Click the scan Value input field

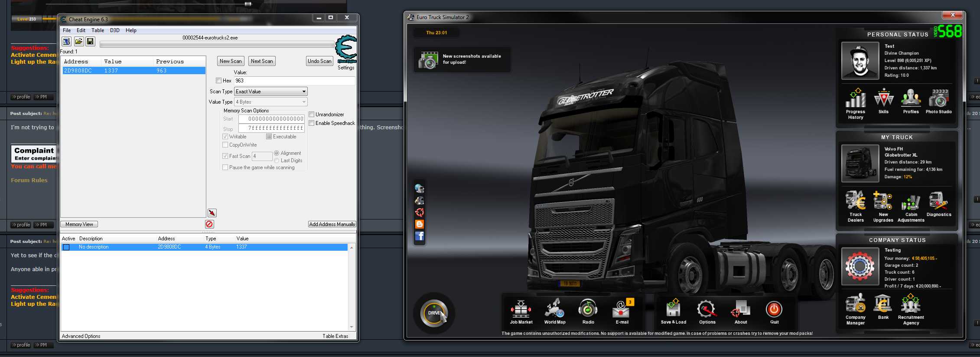click(295, 81)
